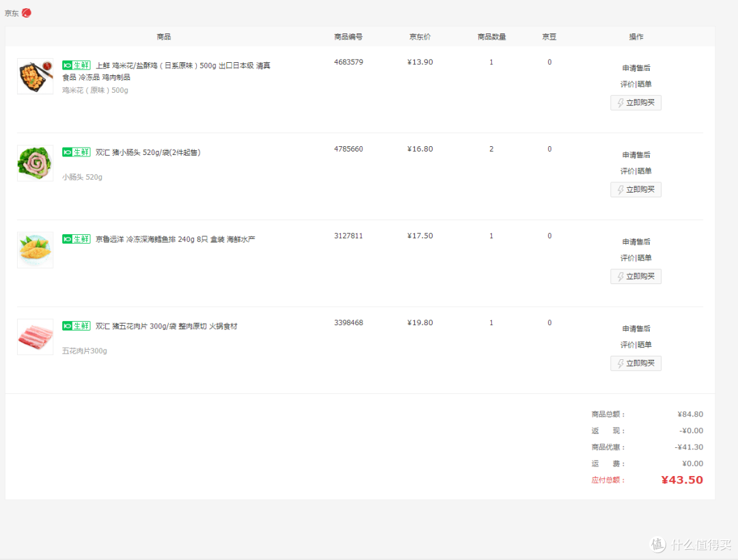This screenshot has height=560, width=738.
Task: Click 立即购买 button for item 4683579
Action: coord(636,102)
